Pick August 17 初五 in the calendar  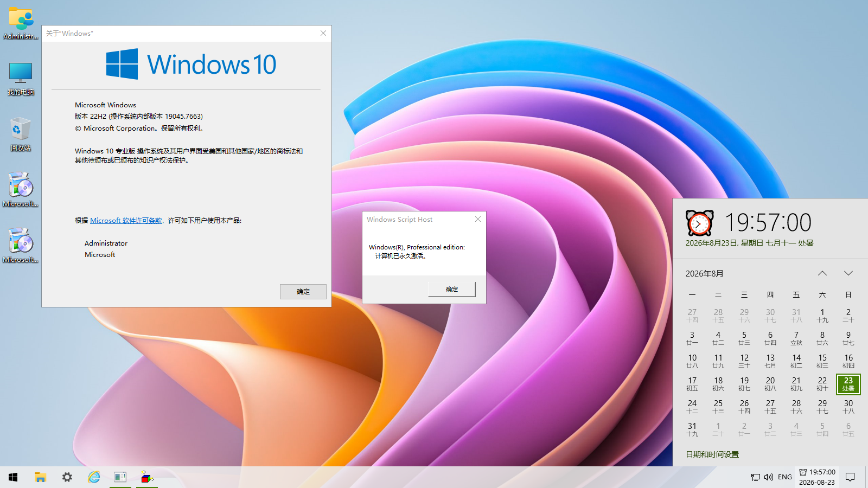click(692, 384)
